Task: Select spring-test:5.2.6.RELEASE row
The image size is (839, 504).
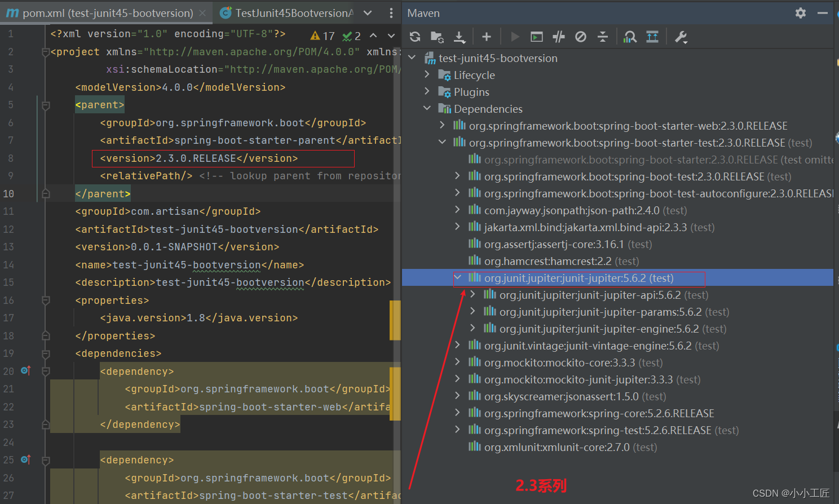Action: coord(617,430)
